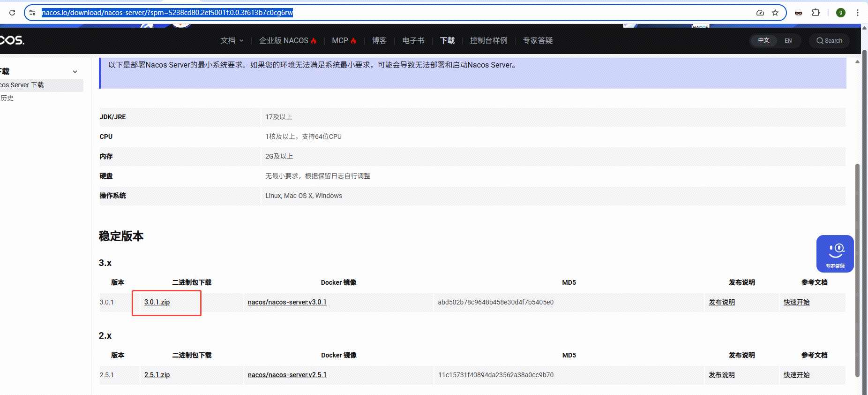Click the 3.x section heading
868x395 pixels.
pyautogui.click(x=105, y=263)
